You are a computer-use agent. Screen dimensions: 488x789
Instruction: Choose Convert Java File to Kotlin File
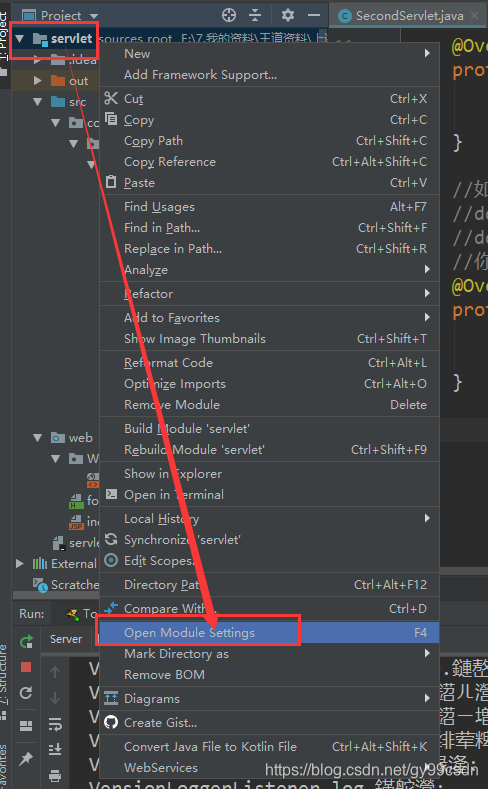click(270, 747)
